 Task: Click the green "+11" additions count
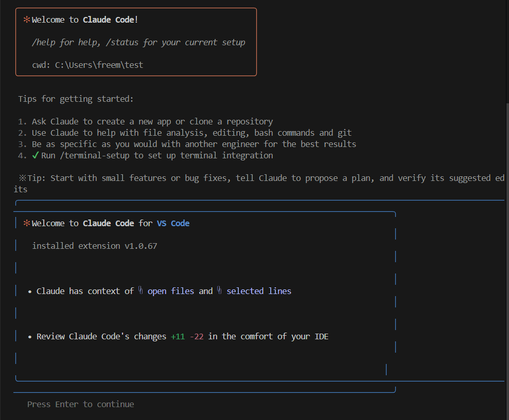tap(178, 337)
